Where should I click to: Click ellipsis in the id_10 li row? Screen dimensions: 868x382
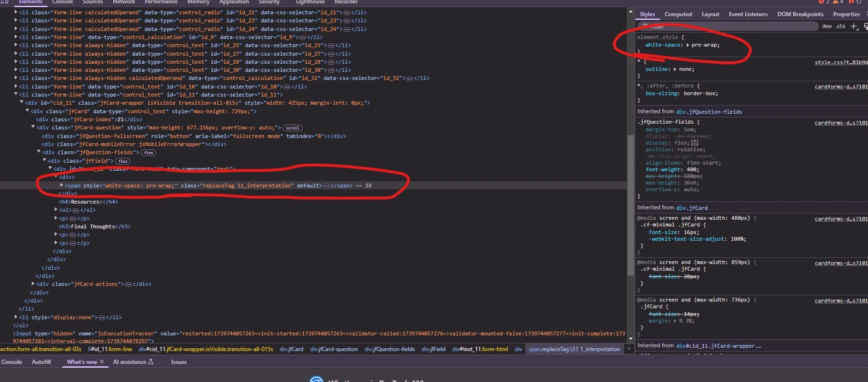click(x=287, y=87)
